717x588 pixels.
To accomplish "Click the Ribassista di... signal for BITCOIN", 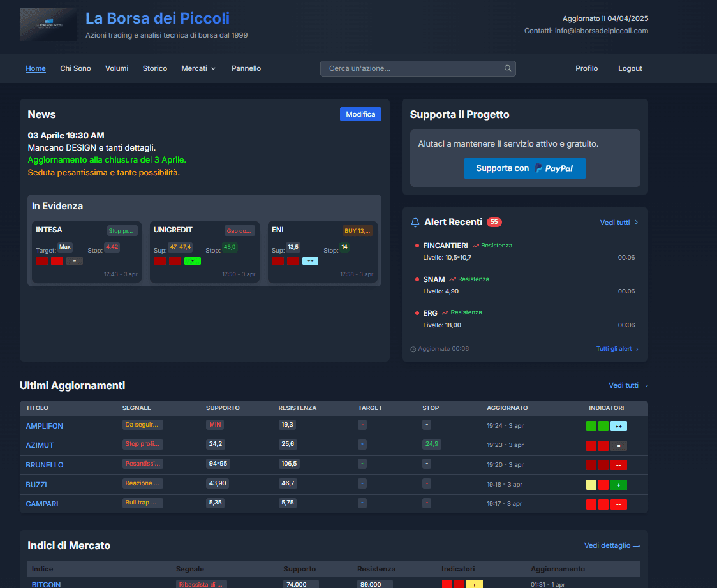I will (201, 584).
